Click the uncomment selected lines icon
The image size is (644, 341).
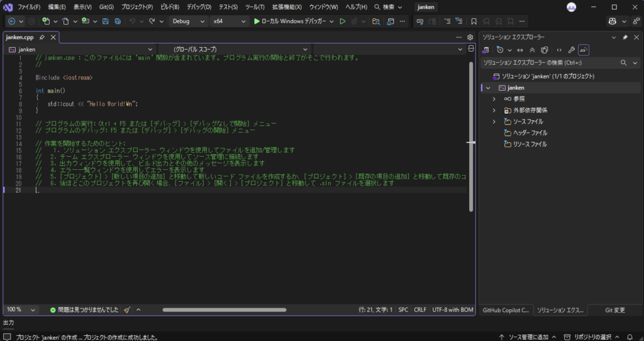click(x=458, y=21)
